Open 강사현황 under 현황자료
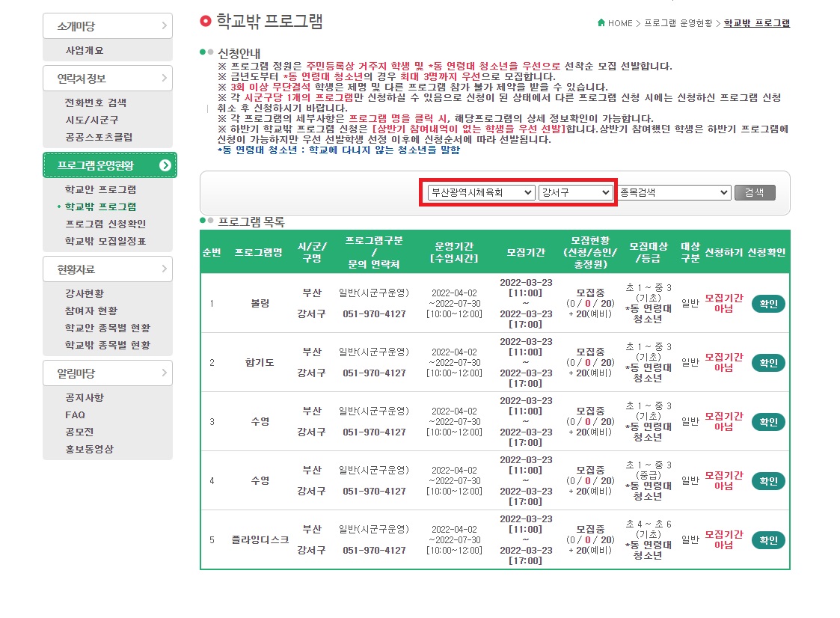Viewport: 840px width, 618px height. [x=85, y=293]
